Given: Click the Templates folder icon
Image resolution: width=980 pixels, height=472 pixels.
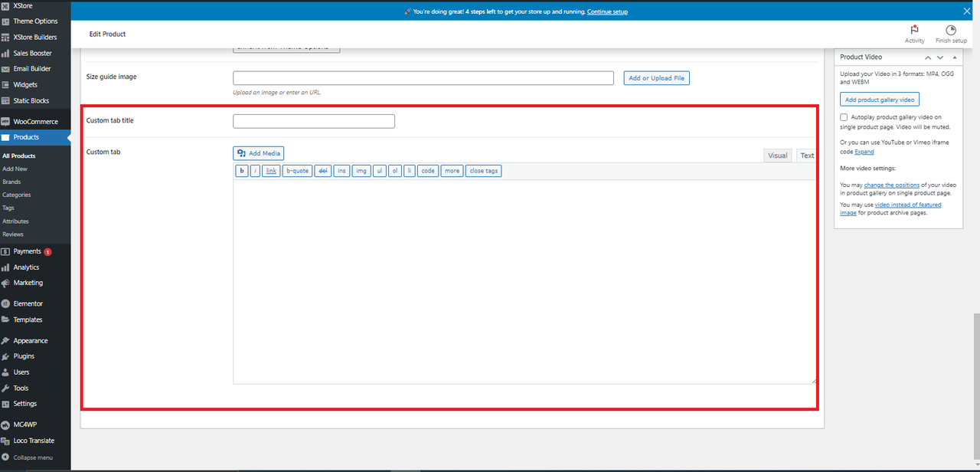Looking at the screenshot, I should click(5, 320).
